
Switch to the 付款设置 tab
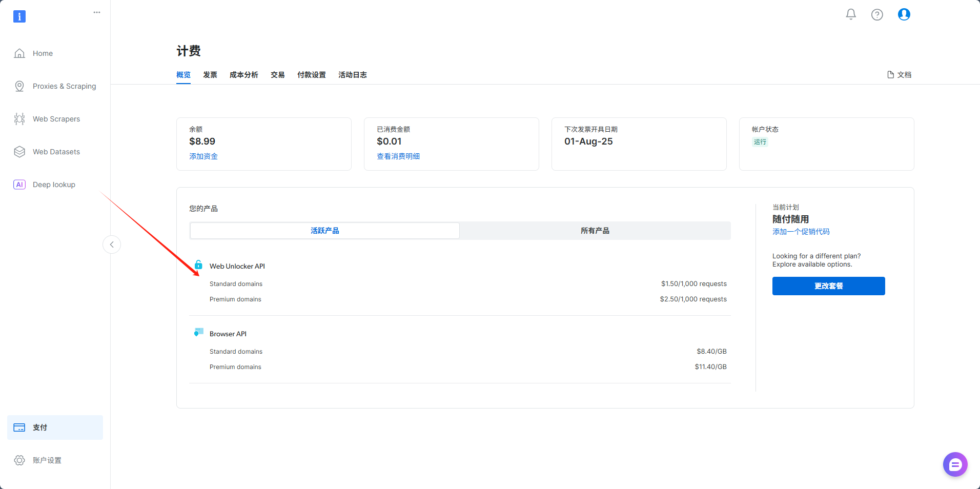coord(312,75)
